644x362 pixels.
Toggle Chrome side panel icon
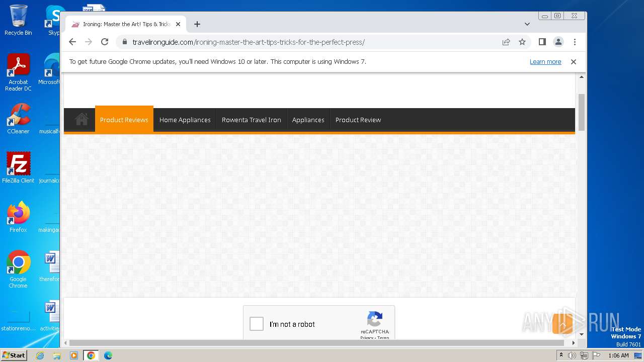coord(542,42)
